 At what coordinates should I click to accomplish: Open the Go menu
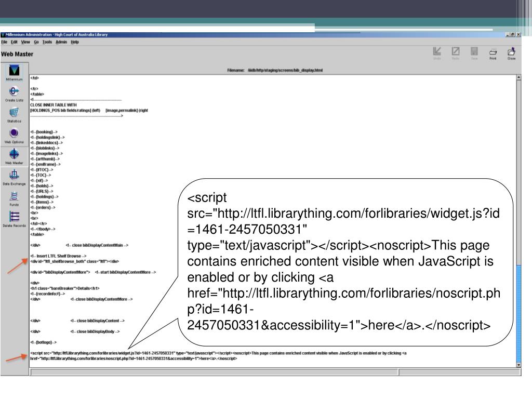[36, 42]
